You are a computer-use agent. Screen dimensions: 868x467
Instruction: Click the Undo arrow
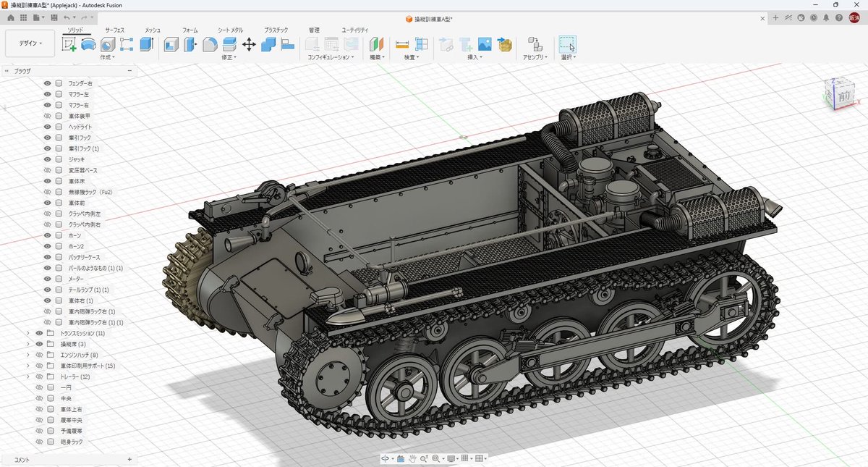click(67, 17)
